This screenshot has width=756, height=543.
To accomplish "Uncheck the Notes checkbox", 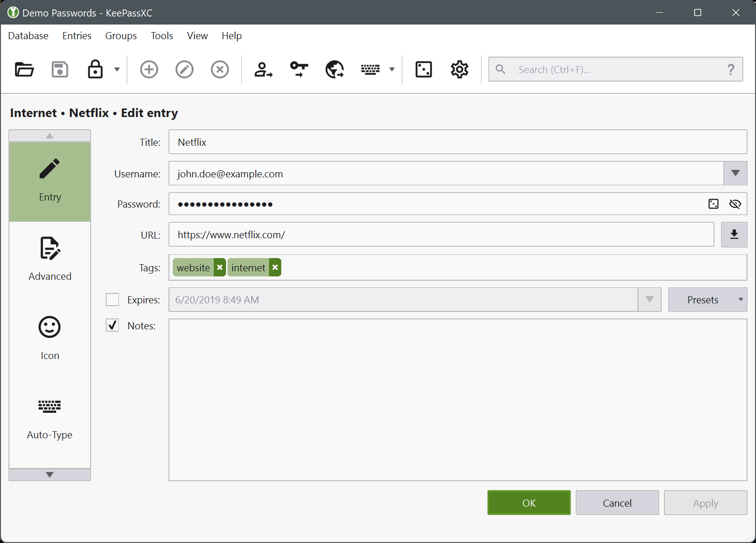I will 112,326.
